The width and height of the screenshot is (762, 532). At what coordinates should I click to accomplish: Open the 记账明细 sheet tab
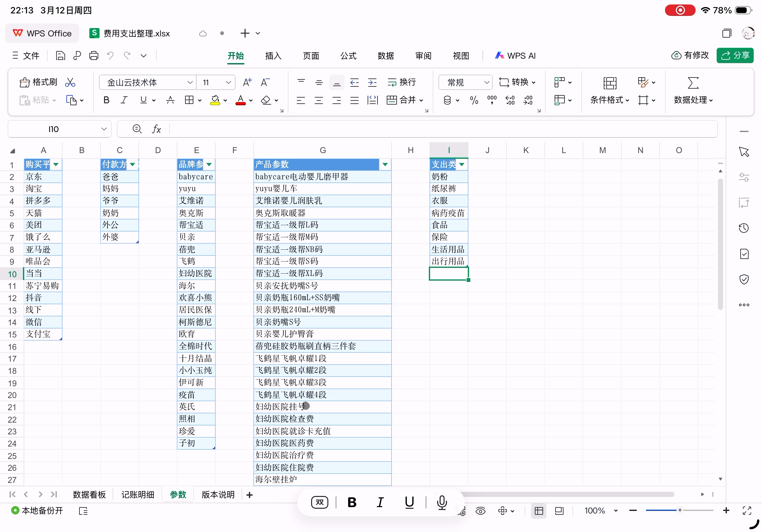[138, 494]
